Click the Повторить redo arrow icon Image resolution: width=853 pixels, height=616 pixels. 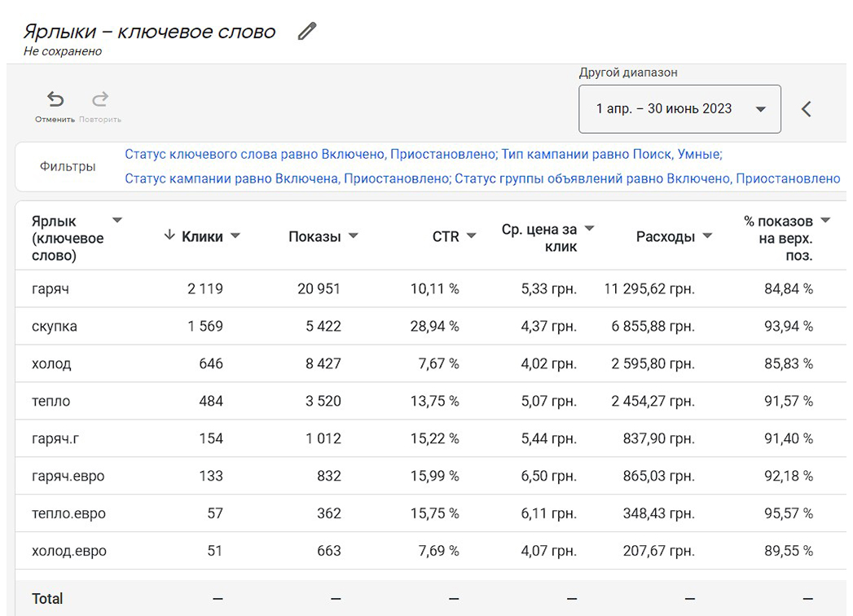tap(100, 99)
